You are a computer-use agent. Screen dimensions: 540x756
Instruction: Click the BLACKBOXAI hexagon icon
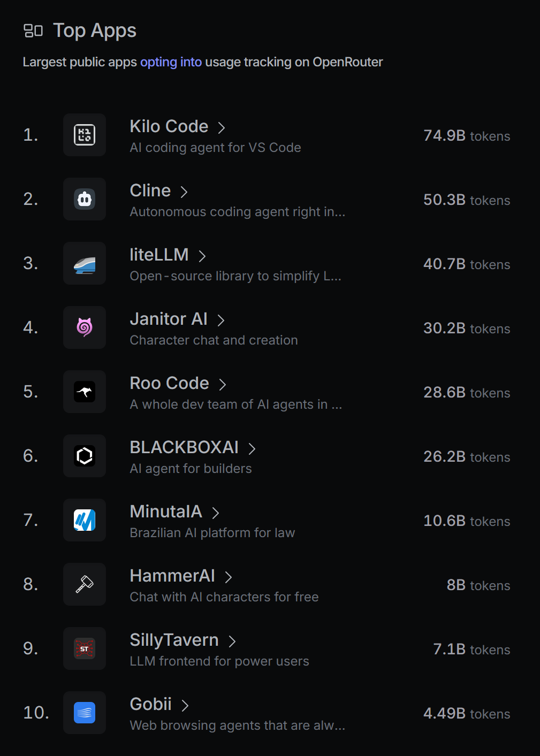(85, 456)
